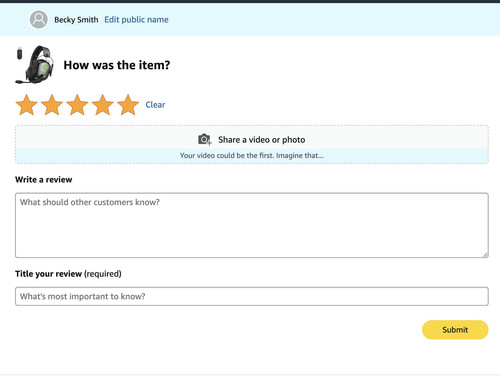Screen dimensions: 500x380
Task: Click the 'How was the item?' heading
Action: coord(117,65)
